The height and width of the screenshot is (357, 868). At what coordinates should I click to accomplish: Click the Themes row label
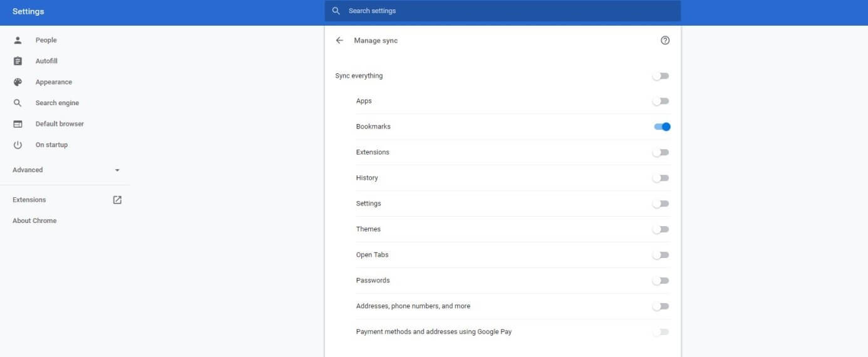368,229
